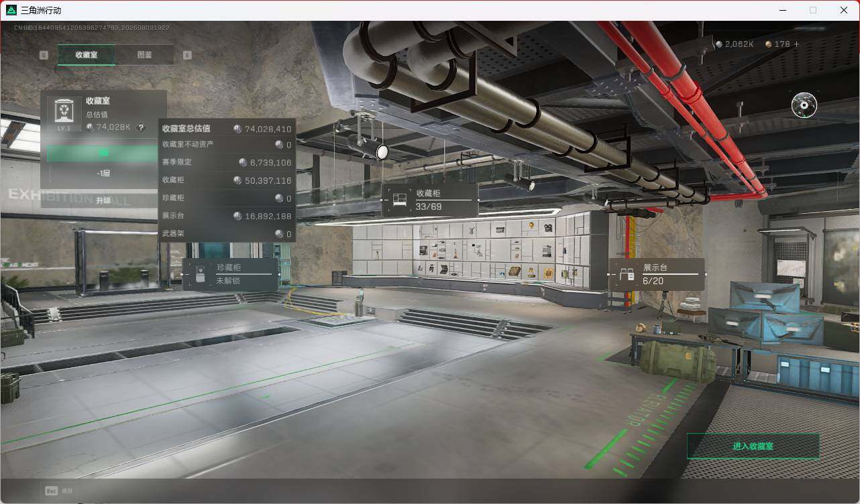Click the 收藏柜 cabinet icon on the marker
This screenshot has width=860, height=504.
coord(400,200)
